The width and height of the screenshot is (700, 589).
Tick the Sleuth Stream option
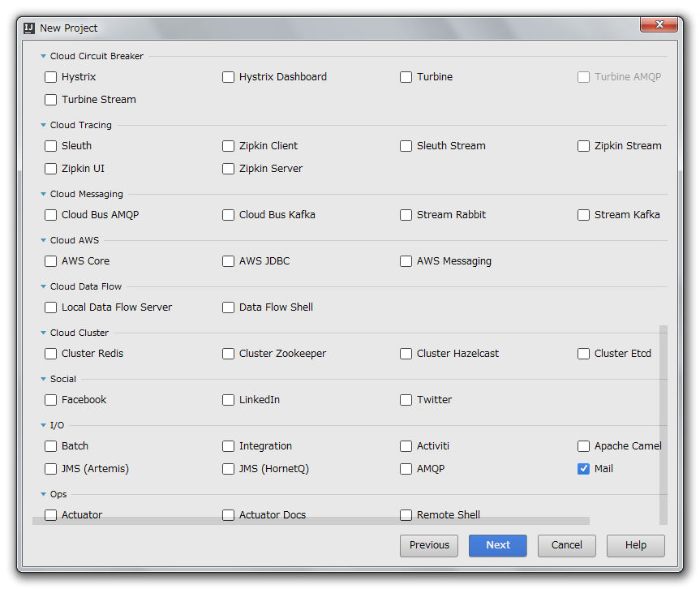tap(406, 146)
